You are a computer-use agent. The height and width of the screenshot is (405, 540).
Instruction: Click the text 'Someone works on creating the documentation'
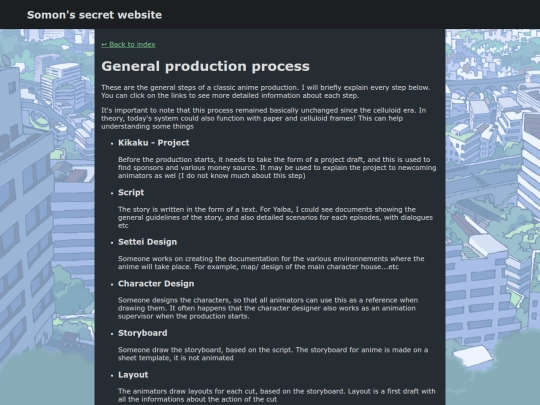[271, 262]
